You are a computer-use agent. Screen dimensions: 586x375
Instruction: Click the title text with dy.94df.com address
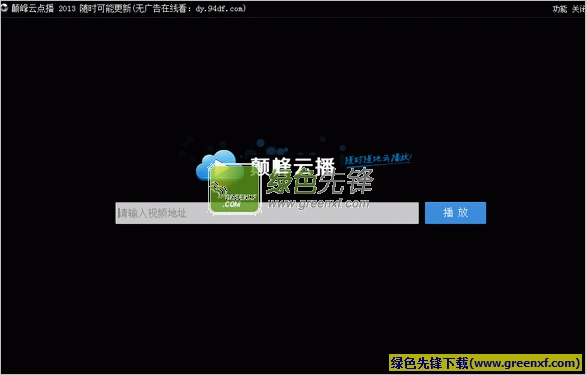pos(128,8)
